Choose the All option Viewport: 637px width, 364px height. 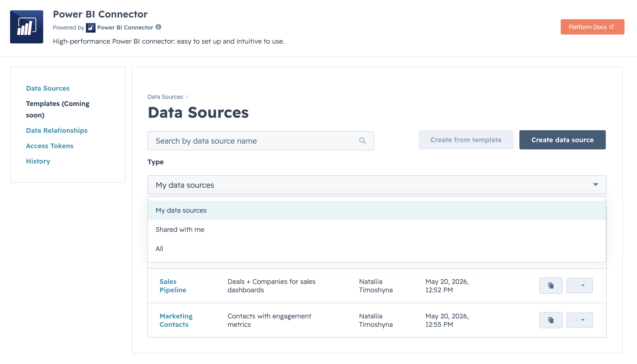[377, 249]
